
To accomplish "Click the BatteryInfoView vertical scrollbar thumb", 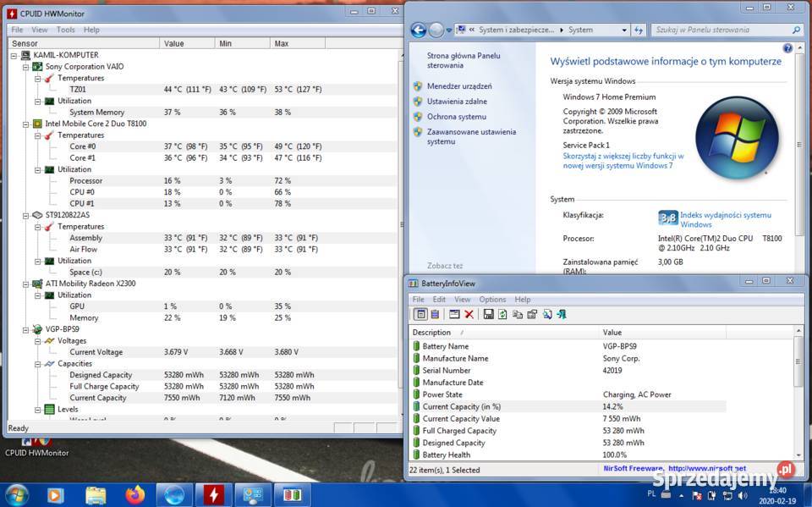I will pos(798,361).
